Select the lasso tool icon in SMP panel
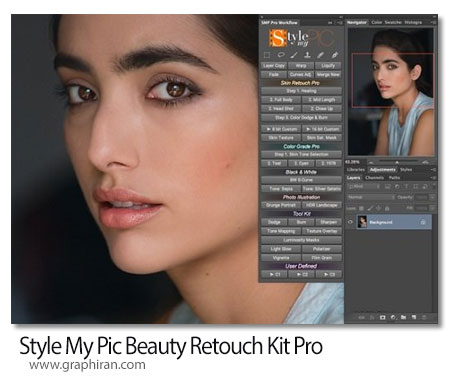 (x=281, y=55)
